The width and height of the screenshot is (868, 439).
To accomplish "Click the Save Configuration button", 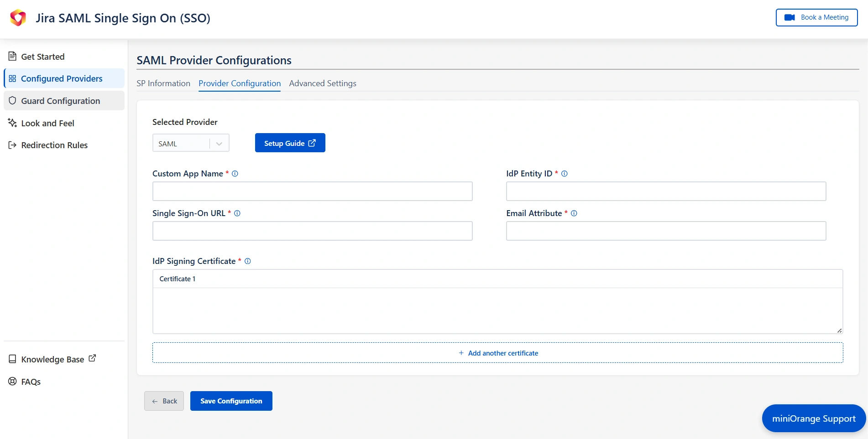I will [231, 401].
